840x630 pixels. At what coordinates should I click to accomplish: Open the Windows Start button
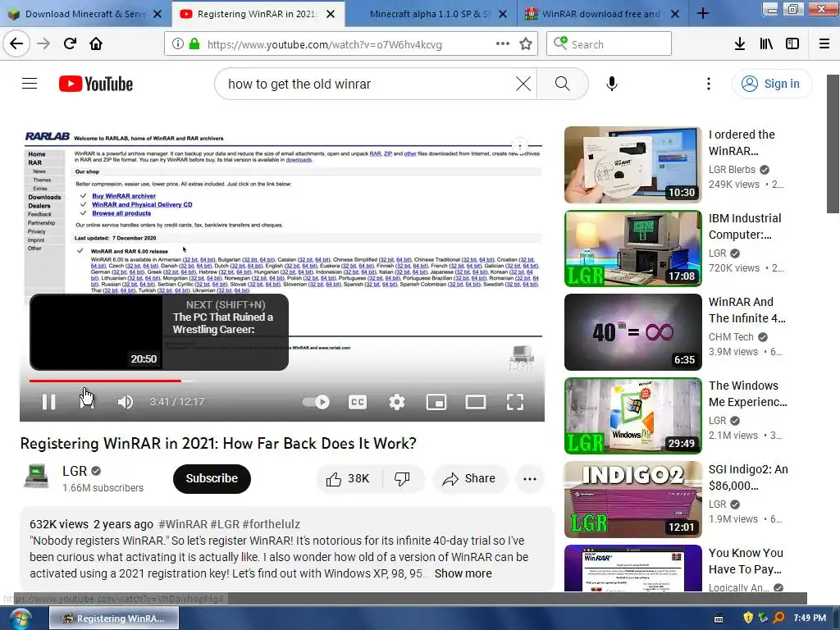(x=20, y=619)
